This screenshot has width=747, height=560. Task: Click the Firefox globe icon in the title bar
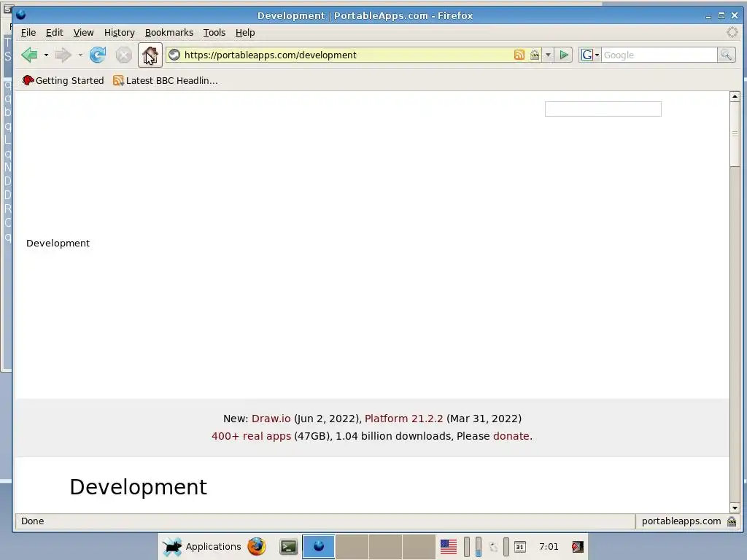click(20, 15)
